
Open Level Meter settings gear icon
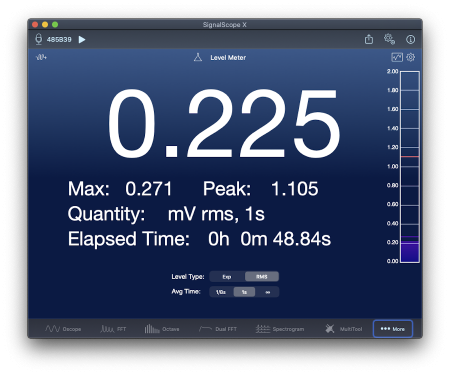coord(411,57)
